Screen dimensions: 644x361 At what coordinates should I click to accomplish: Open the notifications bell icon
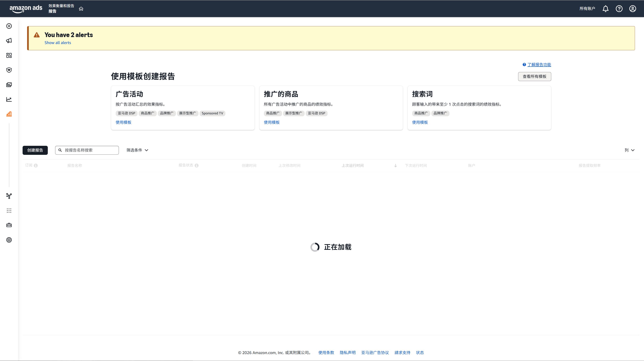click(x=605, y=9)
